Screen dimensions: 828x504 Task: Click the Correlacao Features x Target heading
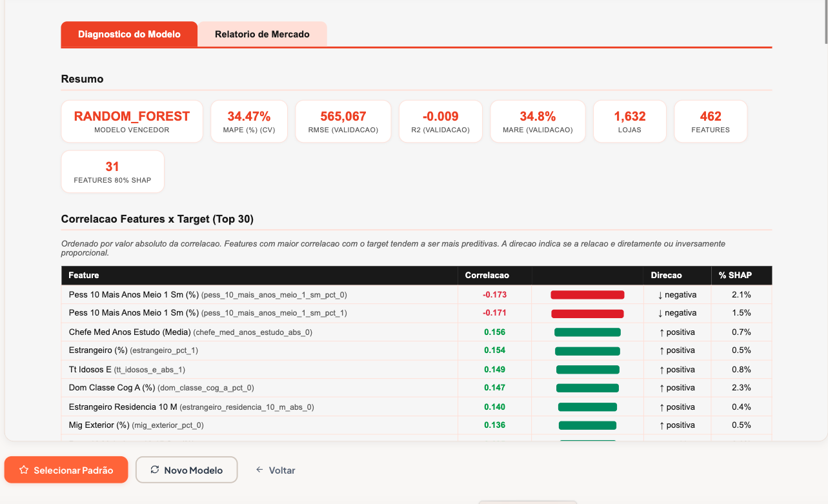157,219
